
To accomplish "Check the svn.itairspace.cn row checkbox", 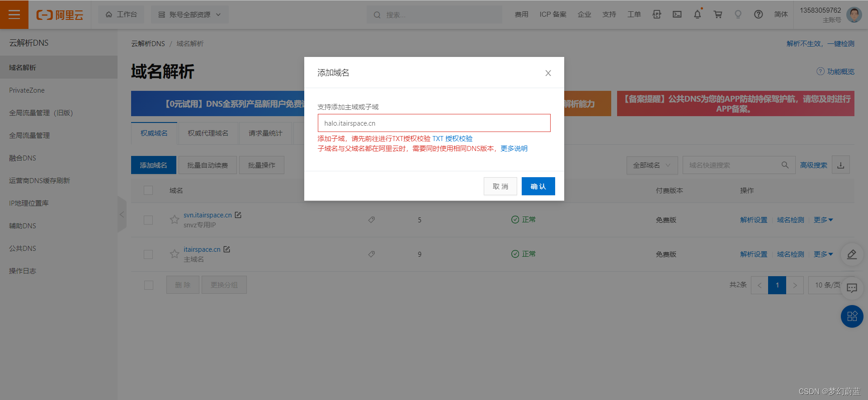I will click(148, 220).
